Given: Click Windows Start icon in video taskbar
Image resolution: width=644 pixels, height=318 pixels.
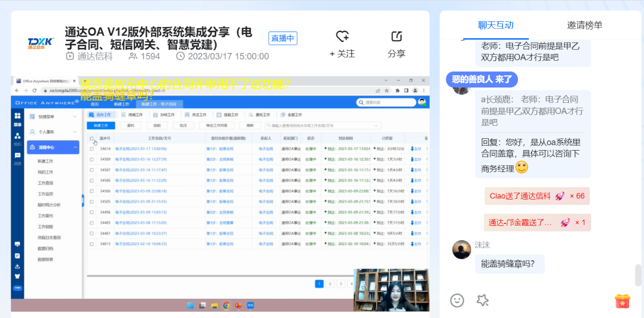Looking at the screenshot, I should 190,305.
